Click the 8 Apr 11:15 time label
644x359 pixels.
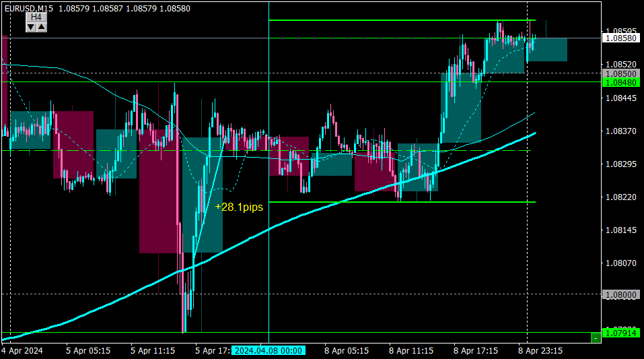411,351
